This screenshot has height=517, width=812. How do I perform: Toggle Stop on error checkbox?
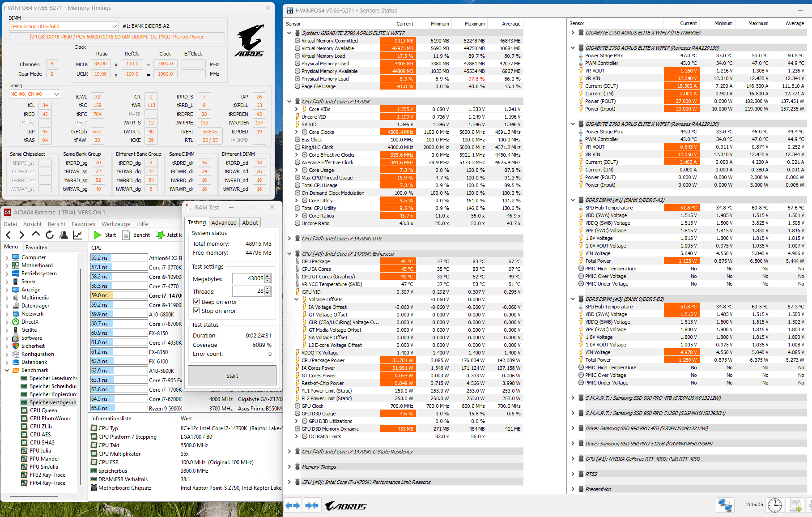click(x=196, y=311)
